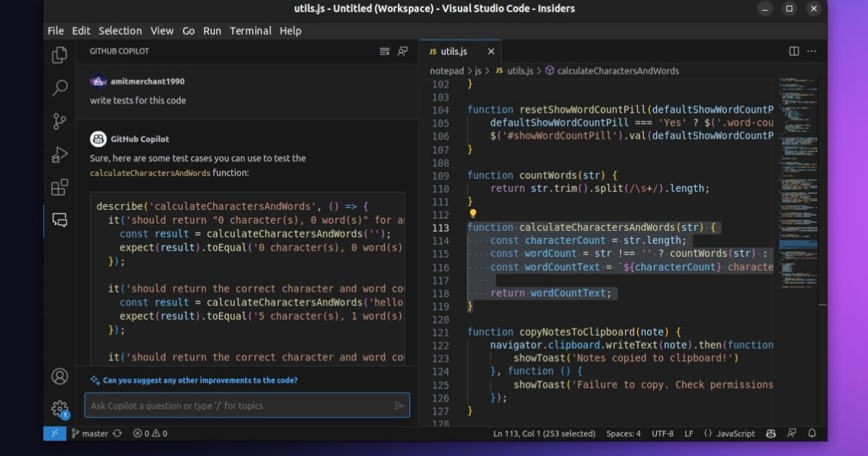This screenshot has width=868, height=456.
Task: Open Run and Debug from activity bar
Action: (59, 154)
